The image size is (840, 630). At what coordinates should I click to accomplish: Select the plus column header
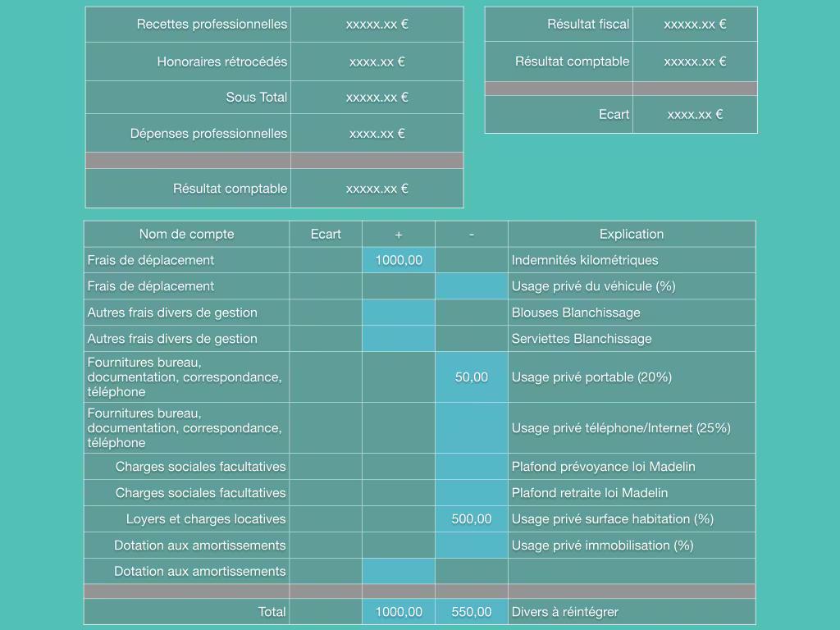pos(399,234)
